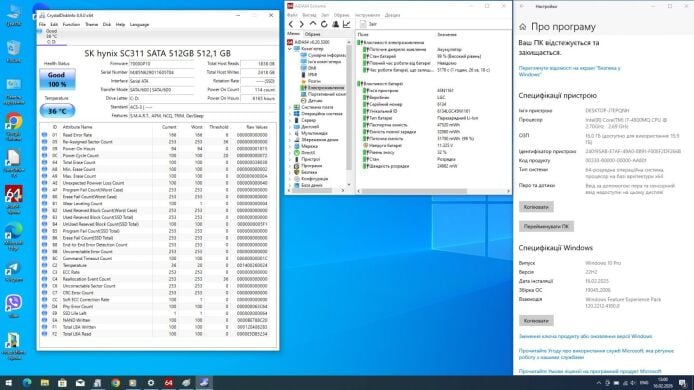Click the AIDA64 Refresh toolbar icon

[324, 24]
